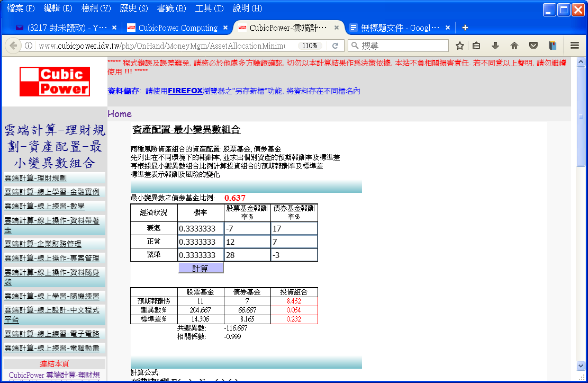Go back using the browser back arrow
This screenshot has width=588, height=383.
coord(14,46)
